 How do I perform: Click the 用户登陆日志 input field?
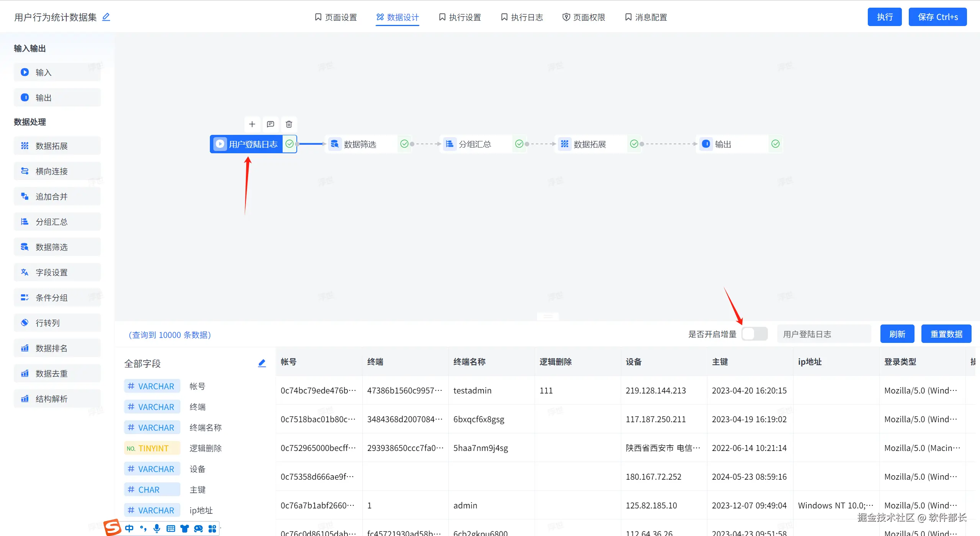point(823,334)
